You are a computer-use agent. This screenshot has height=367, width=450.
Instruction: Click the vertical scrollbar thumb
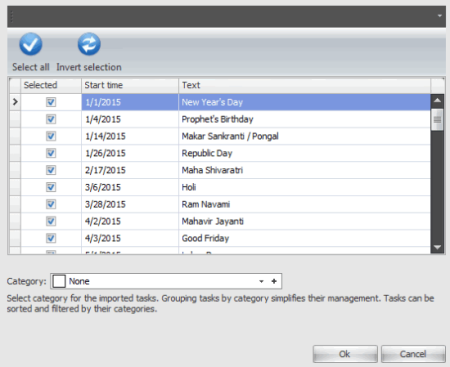[x=437, y=119]
